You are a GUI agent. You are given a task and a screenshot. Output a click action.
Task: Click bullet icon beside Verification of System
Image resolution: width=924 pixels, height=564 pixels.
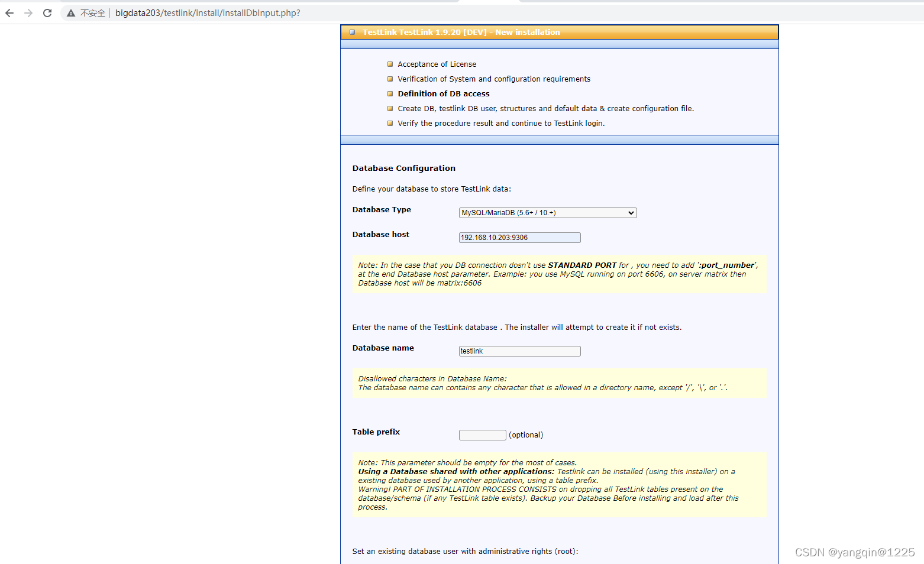tap(390, 79)
